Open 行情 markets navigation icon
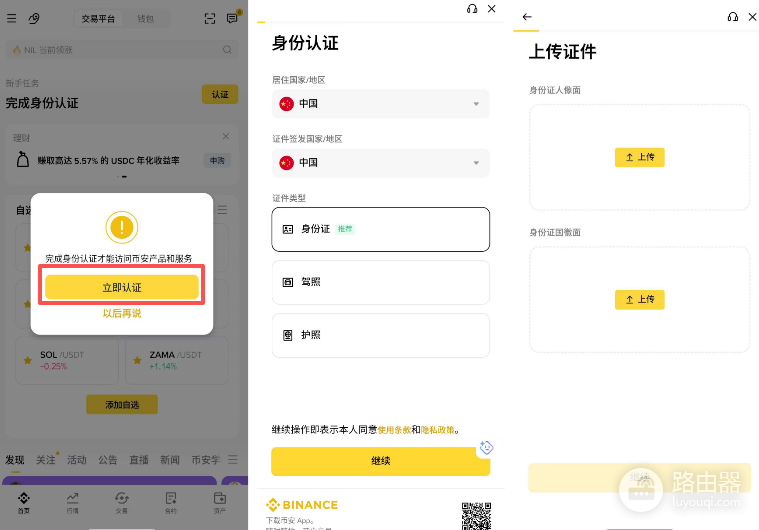759x530 pixels. (x=72, y=502)
